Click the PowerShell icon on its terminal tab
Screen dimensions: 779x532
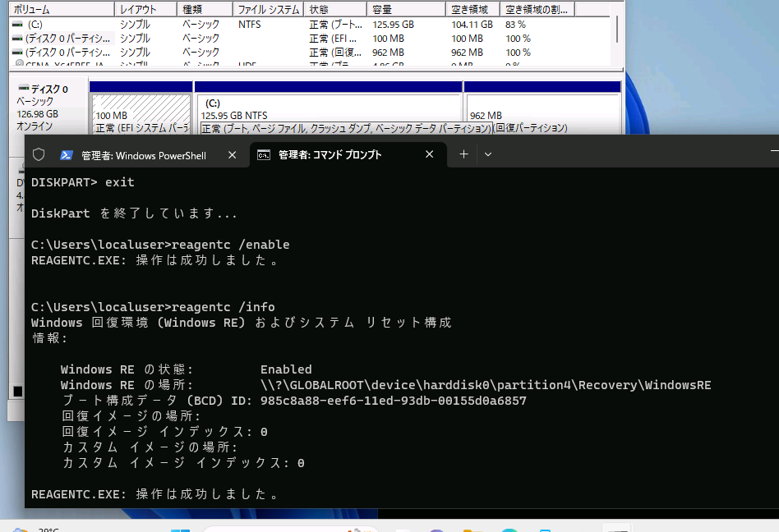(x=66, y=154)
